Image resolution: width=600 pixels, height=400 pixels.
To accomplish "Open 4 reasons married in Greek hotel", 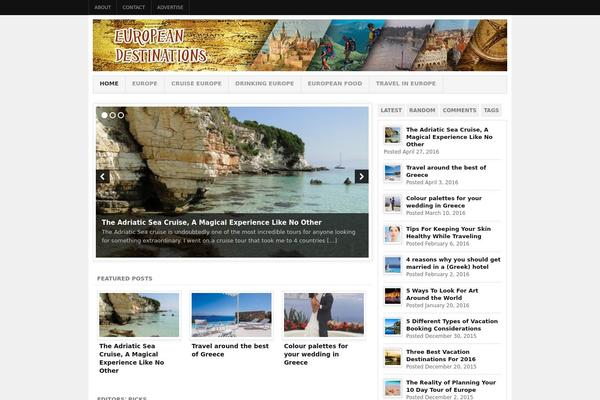I will [x=453, y=263].
